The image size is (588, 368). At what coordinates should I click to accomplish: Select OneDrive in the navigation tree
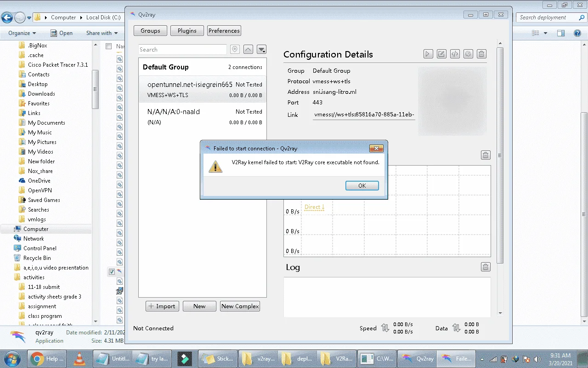39,181
